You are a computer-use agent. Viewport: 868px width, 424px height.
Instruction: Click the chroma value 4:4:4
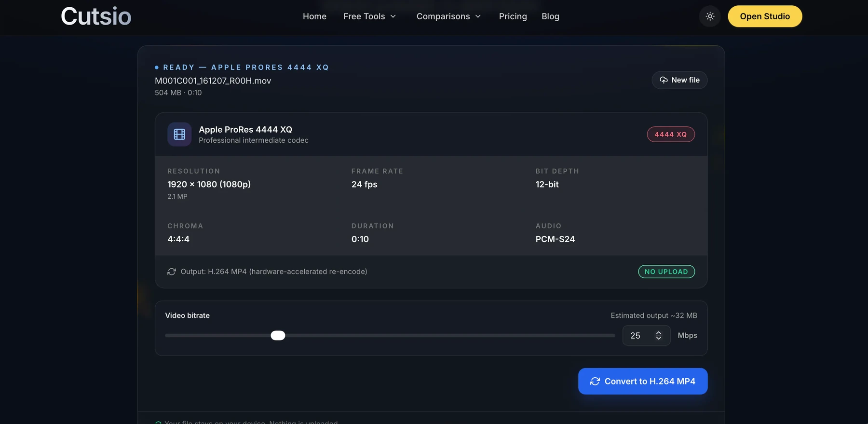point(178,239)
